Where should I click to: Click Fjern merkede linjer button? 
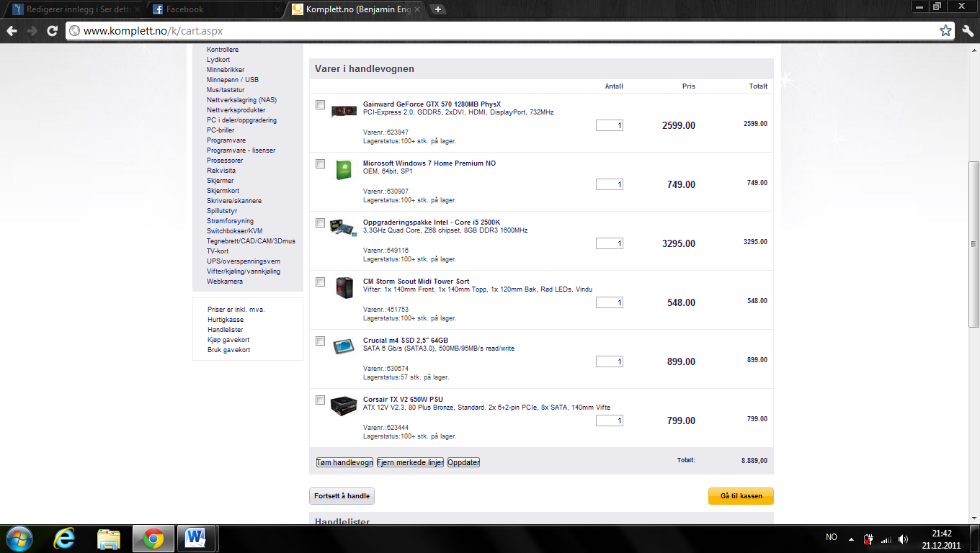410,462
